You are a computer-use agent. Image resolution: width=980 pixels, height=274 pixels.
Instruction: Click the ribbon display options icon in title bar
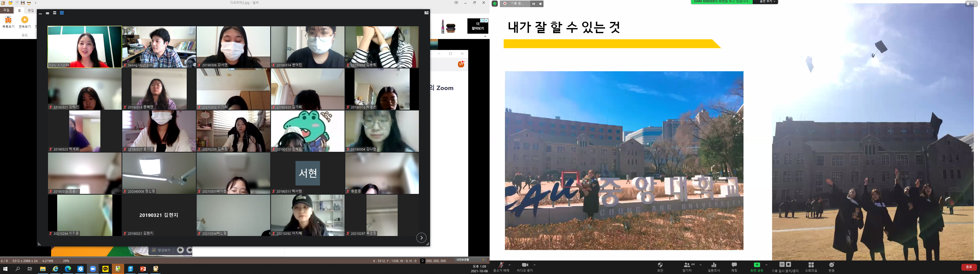coord(456,3)
